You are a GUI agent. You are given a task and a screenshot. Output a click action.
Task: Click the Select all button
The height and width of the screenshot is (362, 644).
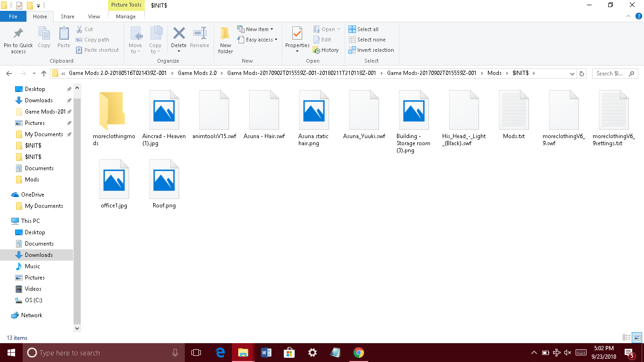click(x=363, y=29)
